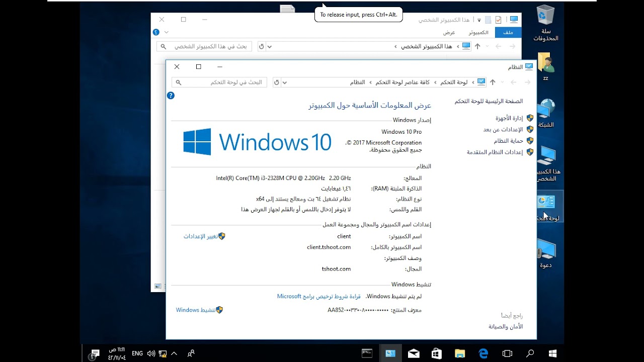644x362 pixels.
Task: Switch to Control Panel taskbar button
Action: click(390, 353)
